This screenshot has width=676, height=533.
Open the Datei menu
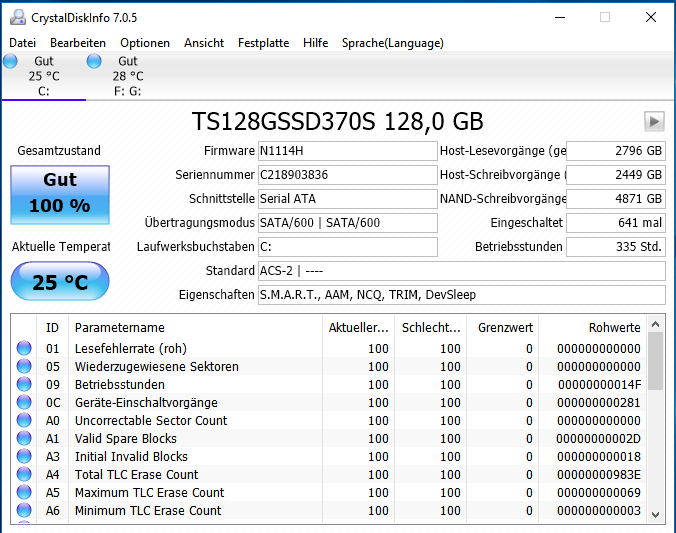point(22,43)
